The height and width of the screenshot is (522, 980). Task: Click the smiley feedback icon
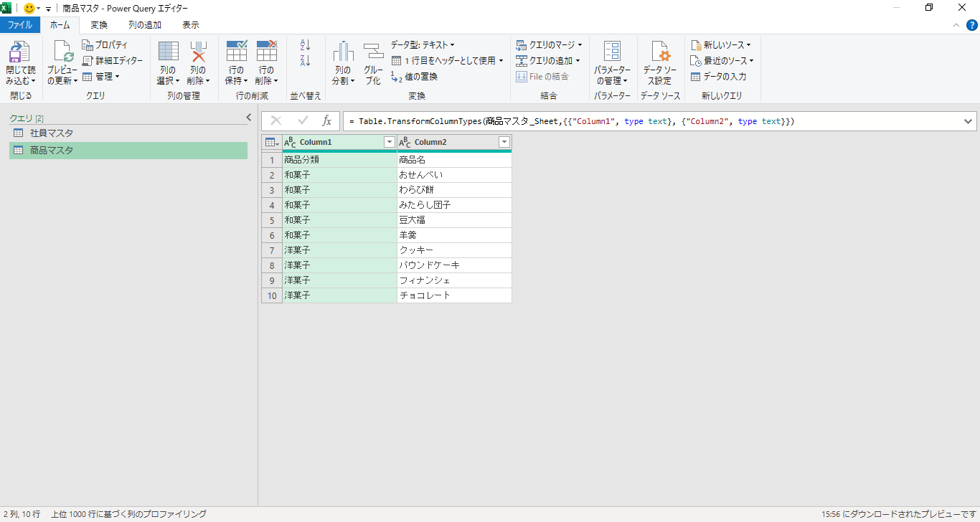click(x=29, y=8)
